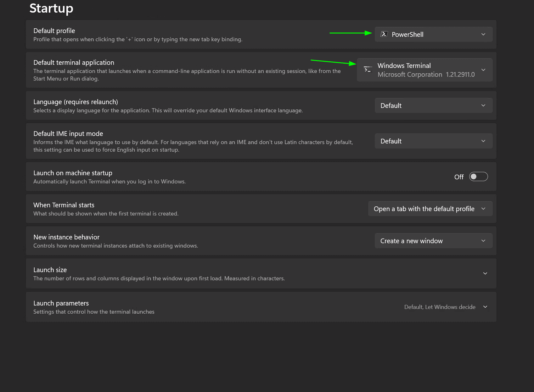Click the 'Default profile' setting label
Screen dimensions: 534x392
pos(54,31)
